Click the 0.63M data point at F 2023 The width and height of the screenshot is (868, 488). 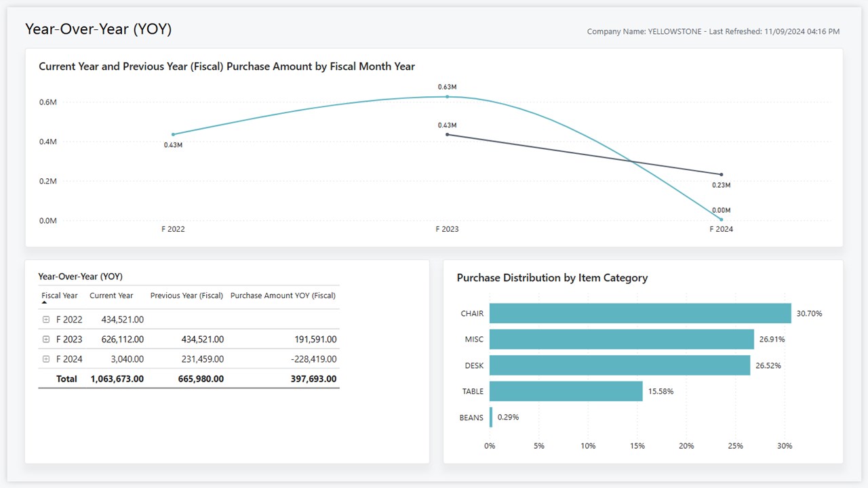coord(447,96)
